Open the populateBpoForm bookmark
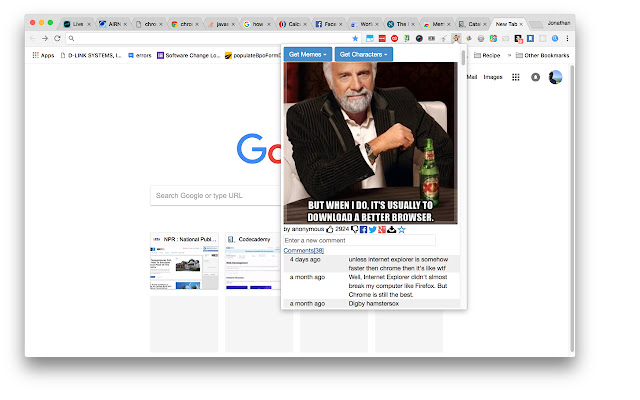Image resolution: width=640 pixels, height=400 pixels. (252, 55)
